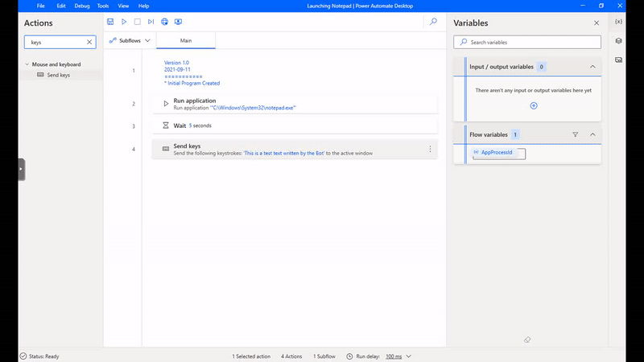Open the Subflows dropdown
Image resolution: width=644 pixels, height=362 pixels.
130,41
